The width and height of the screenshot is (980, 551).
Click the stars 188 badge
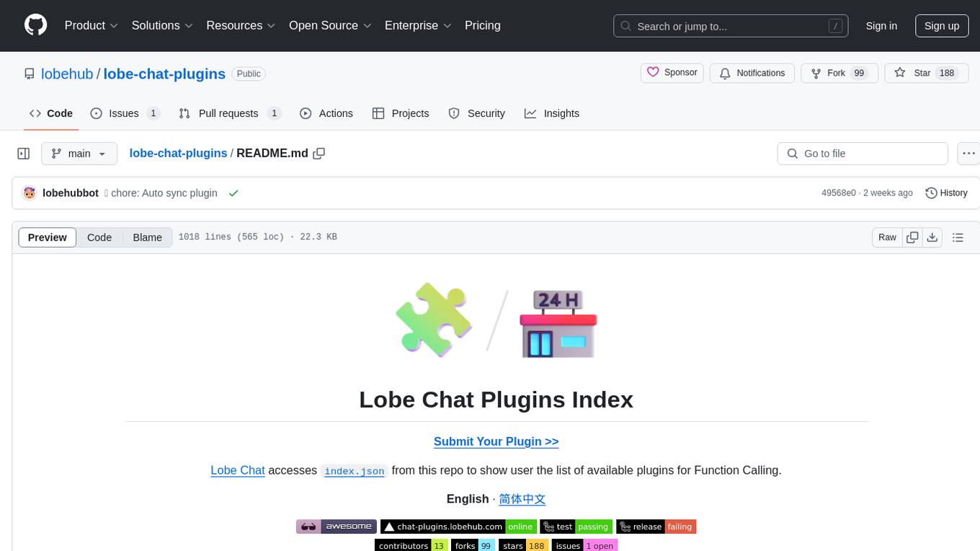point(524,545)
